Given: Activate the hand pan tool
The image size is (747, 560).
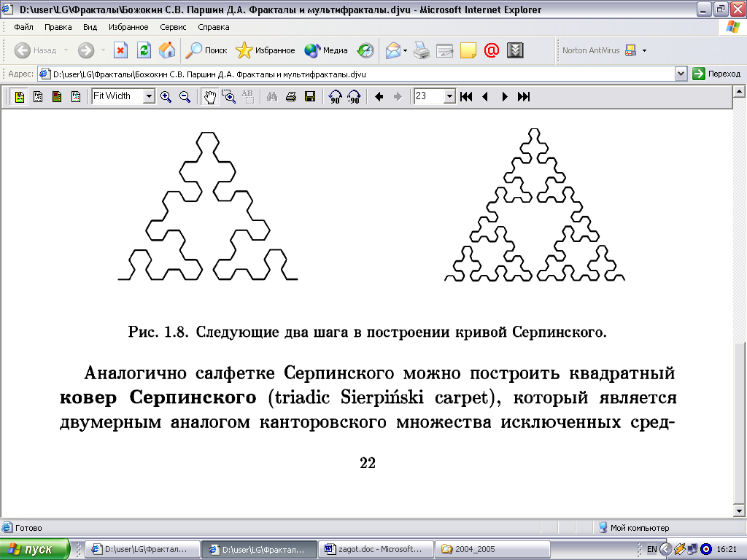Looking at the screenshot, I should pos(209,97).
